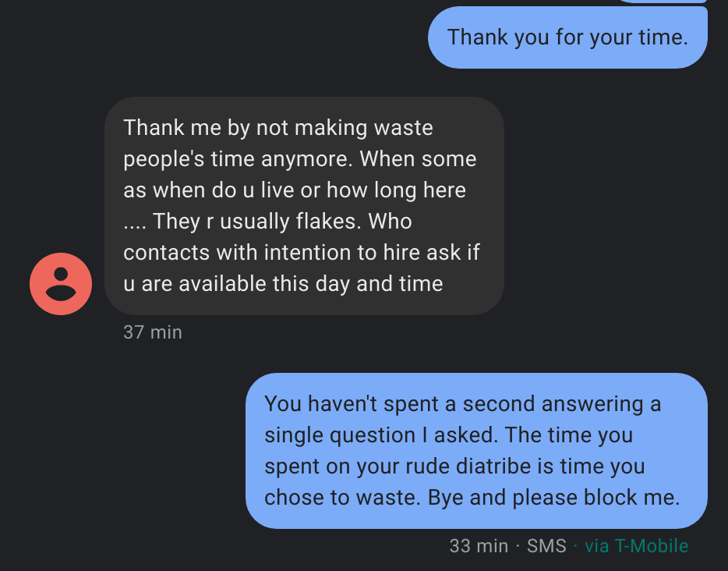Open the gray "Thank me by not making" message
This screenshot has height=571, width=728.
click(x=304, y=206)
